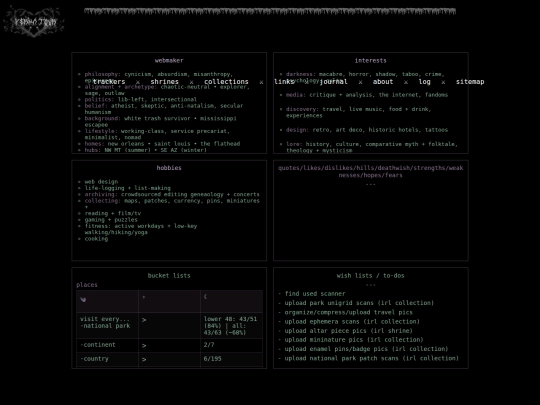Select the 'politics: lib-left, intersectional' line

[x=141, y=100]
